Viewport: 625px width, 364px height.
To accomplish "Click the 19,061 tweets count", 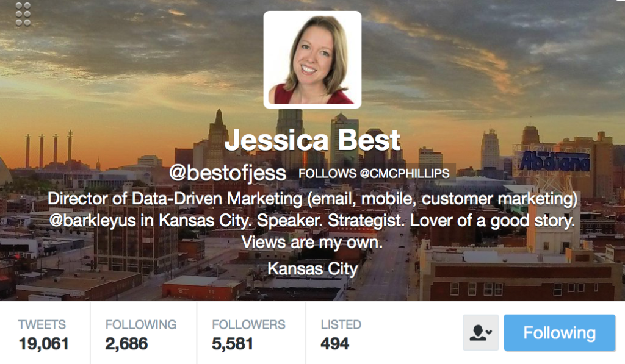I will tap(44, 344).
